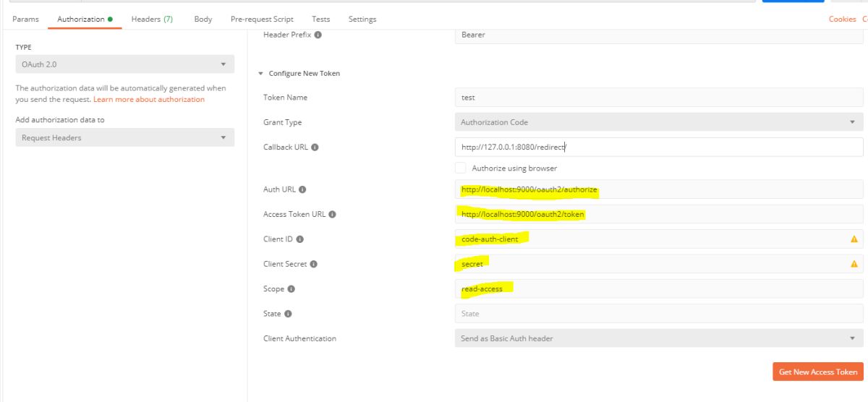Click the Auth URL info icon
Screen dimensions: 868x402
pos(302,189)
